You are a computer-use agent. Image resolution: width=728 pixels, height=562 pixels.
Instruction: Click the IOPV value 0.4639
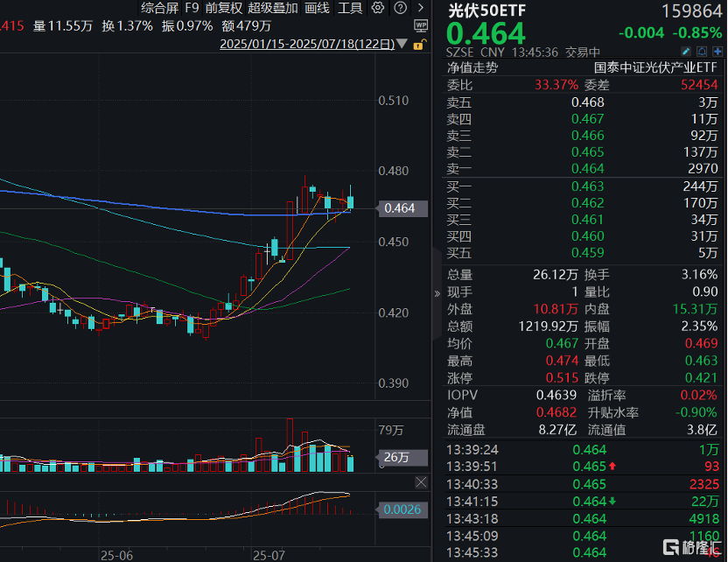click(x=556, y=396)
